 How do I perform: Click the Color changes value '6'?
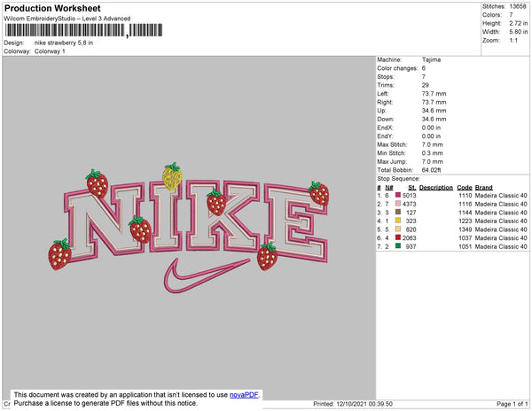(x=424, y=68)
